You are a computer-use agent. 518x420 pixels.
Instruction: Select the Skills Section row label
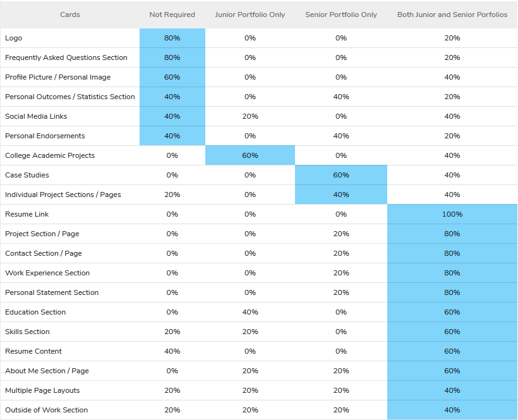27,332
